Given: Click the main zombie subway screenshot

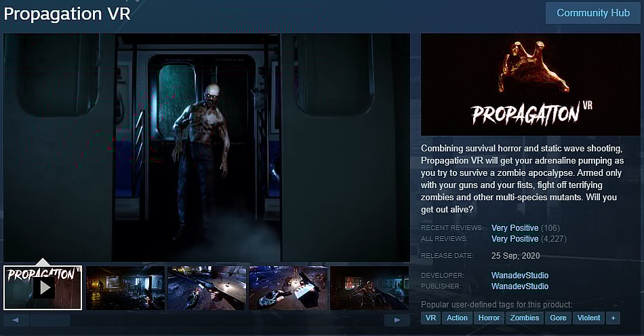Looking at the screenshot, I should click(x=207, y=147).
